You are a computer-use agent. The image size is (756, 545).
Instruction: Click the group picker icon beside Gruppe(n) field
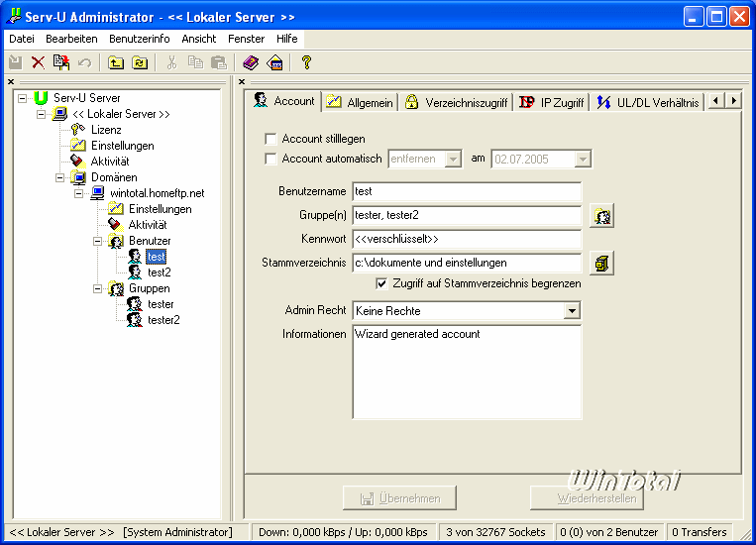tap(601, 216)
